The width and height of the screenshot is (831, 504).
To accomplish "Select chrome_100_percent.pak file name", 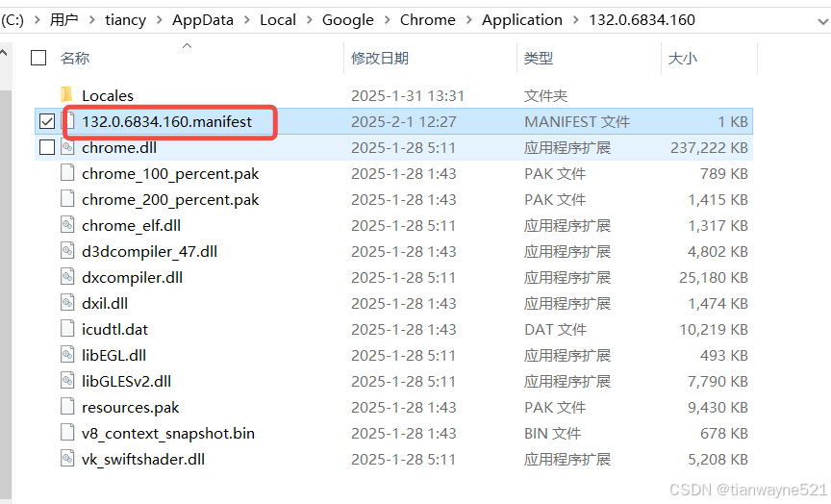I will coord(170,173).
